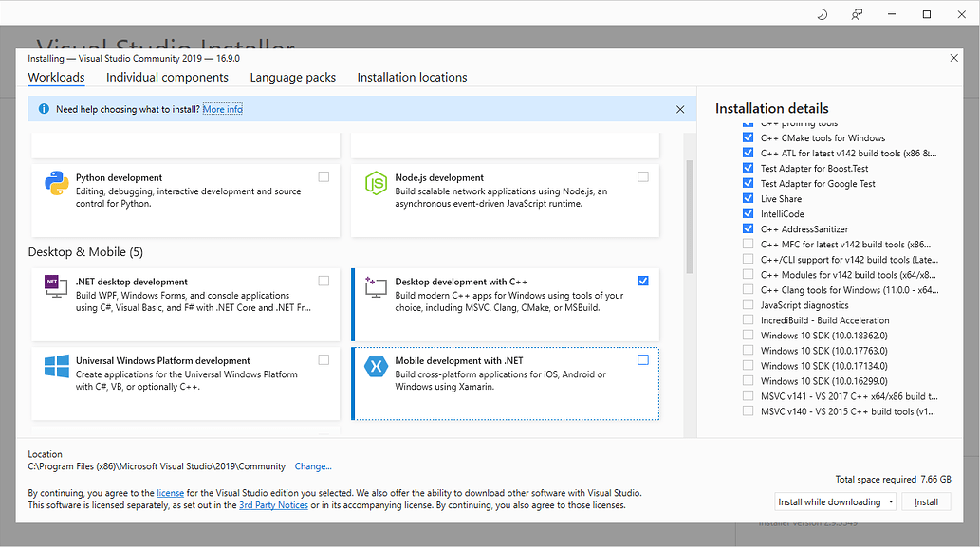Click the Universal Windows Platform icon
Image resolution: width=980 pixels, height=547 pixels.
pyautogui.click(x=56, y=366)
